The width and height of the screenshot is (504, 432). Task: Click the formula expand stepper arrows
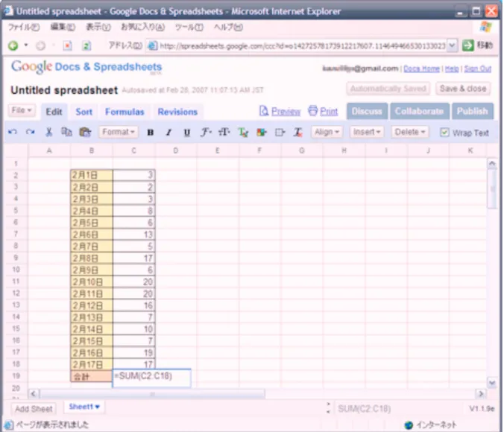coord(329,408)
